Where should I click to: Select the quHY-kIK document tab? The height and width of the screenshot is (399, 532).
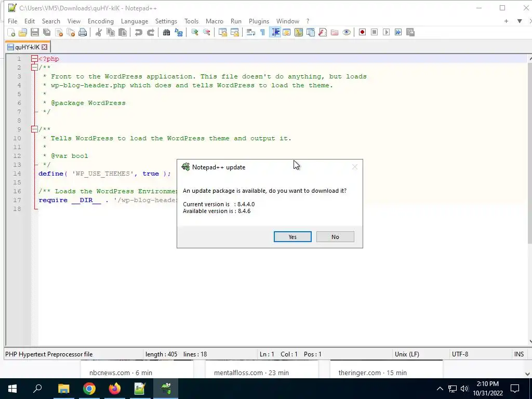click(27, 47)
